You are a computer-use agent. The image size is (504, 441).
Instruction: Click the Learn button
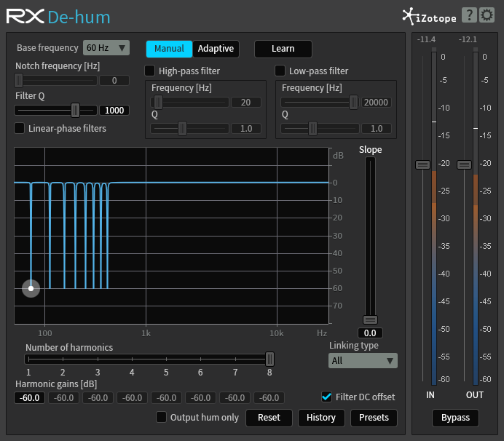click(283, 49)
